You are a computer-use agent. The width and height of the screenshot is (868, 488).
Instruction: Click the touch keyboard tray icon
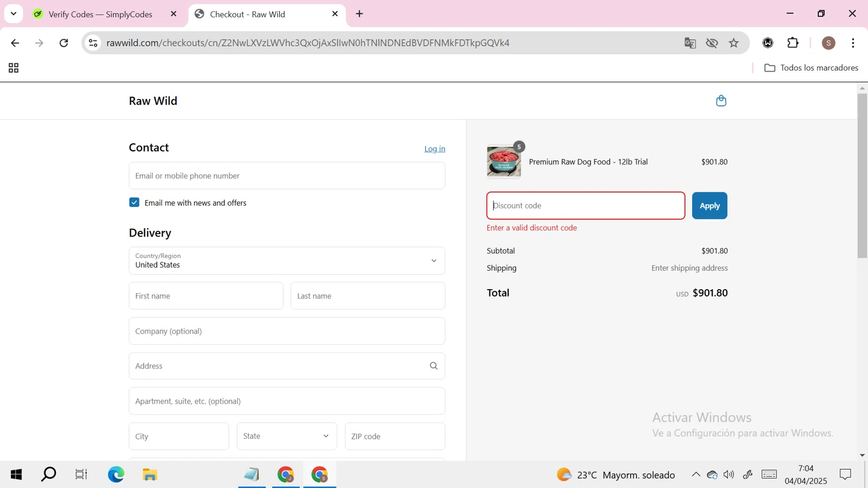pyautogui.click(x=769, y=475)
